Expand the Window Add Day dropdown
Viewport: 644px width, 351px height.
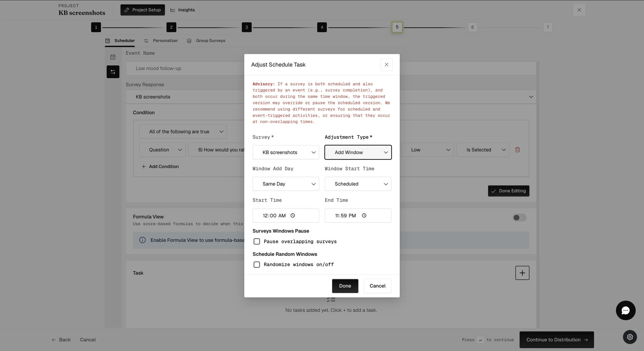(286, 184)
